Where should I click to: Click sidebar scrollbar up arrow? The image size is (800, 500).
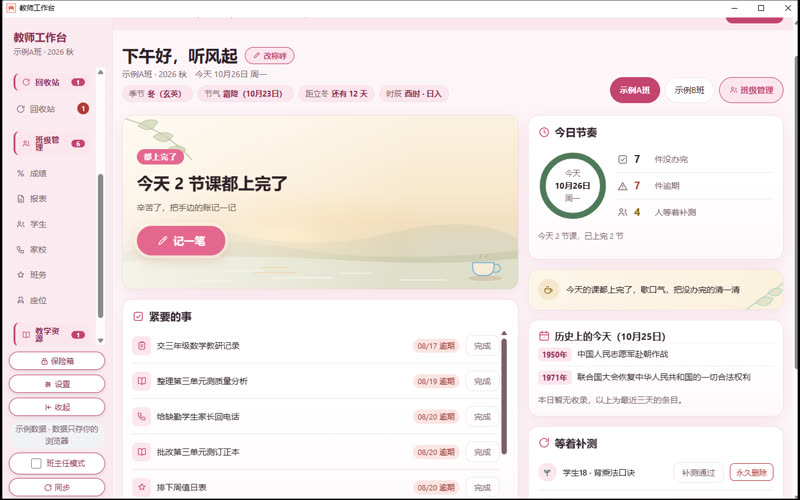coord(101,72)
